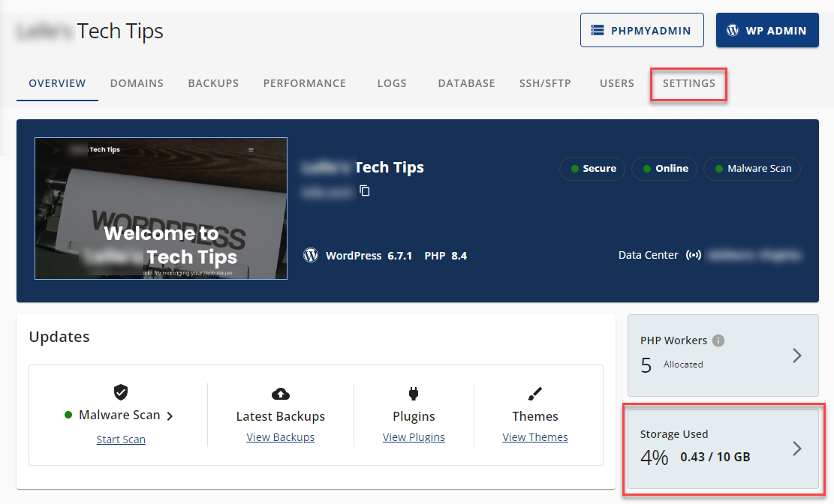Click the Themes brush icon
The image size is (834, 504).
[534, 394]
